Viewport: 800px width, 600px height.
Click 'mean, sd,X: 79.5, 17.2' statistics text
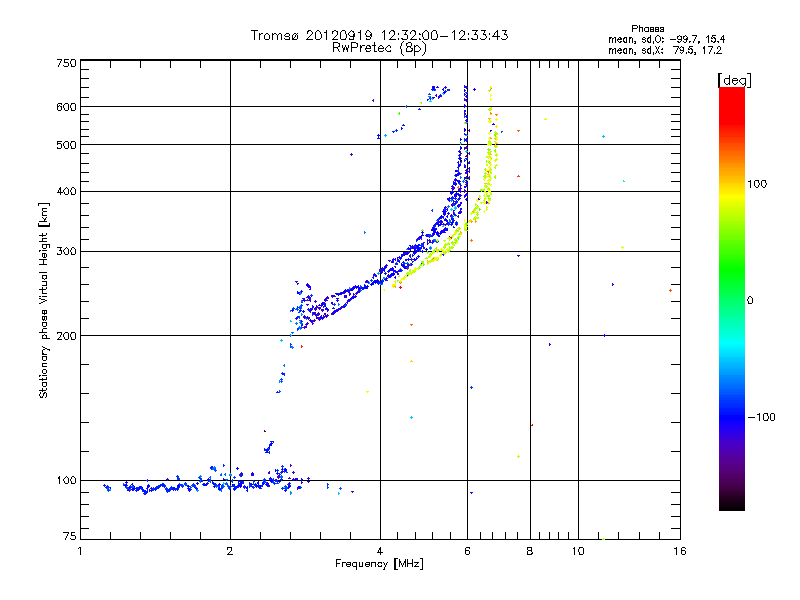tap(665, 50)
